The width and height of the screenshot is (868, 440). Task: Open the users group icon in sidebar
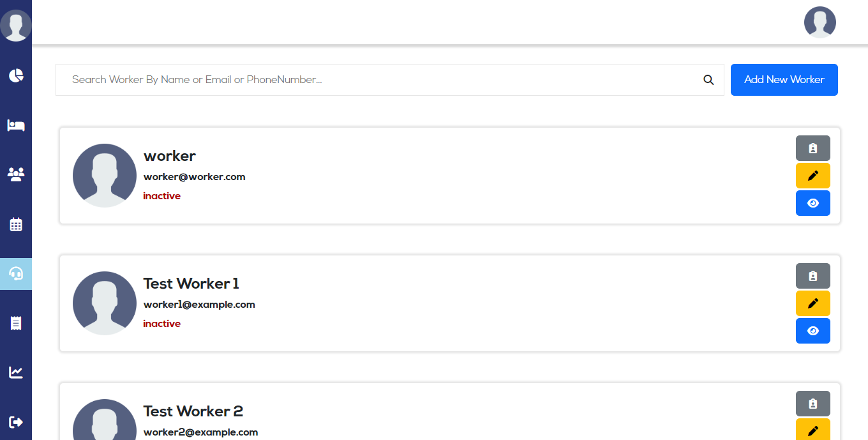[x=16, y=174]
